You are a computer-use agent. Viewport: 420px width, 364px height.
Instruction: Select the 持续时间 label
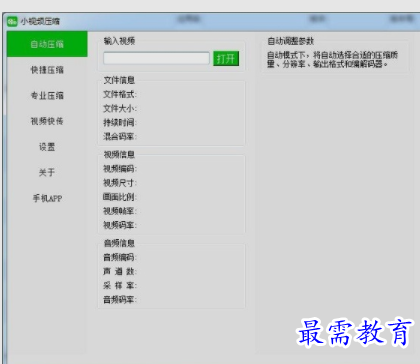(x=120, y=122)
